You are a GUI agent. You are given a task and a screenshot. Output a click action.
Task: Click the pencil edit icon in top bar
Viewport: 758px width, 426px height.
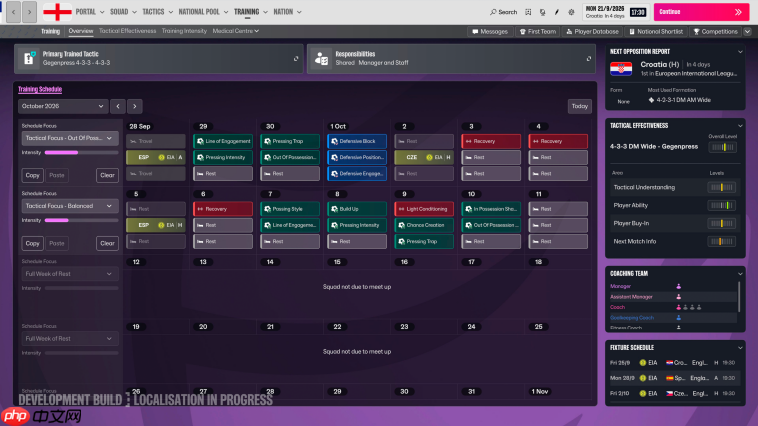click(x=556, y=12)
